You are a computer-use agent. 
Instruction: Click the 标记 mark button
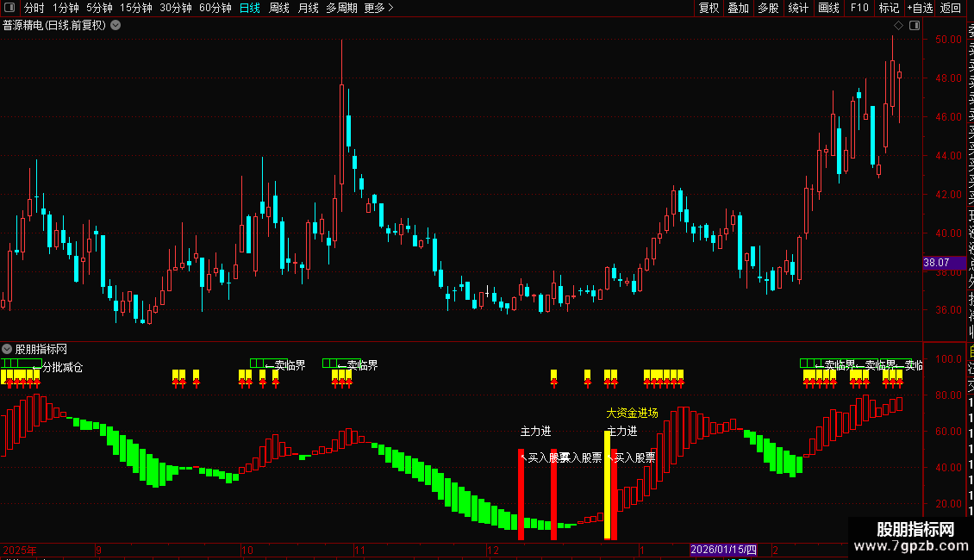pos(889,8)
